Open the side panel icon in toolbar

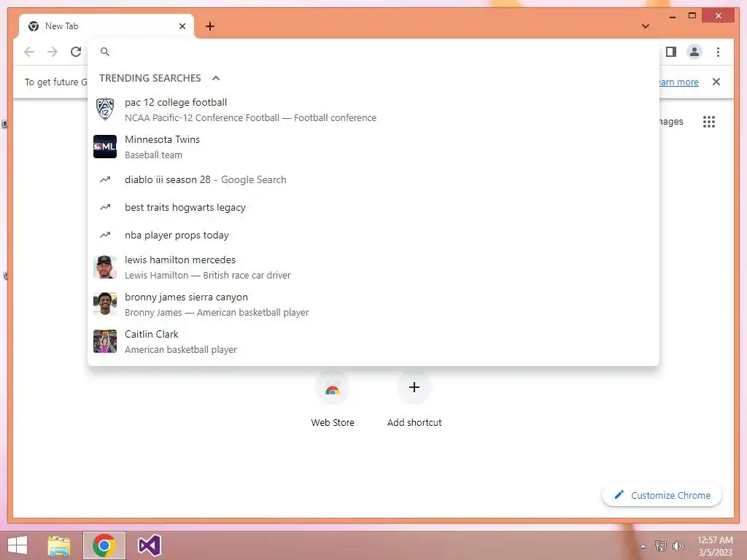[671, 52]
